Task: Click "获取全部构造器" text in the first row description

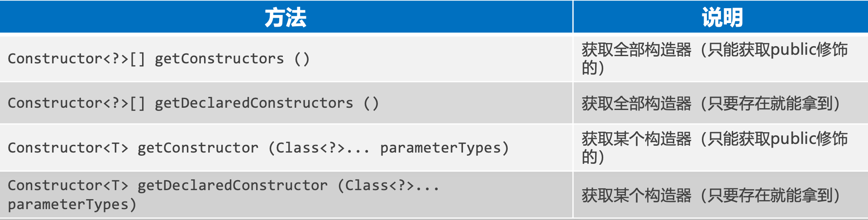Action: [x=636, y=50]
